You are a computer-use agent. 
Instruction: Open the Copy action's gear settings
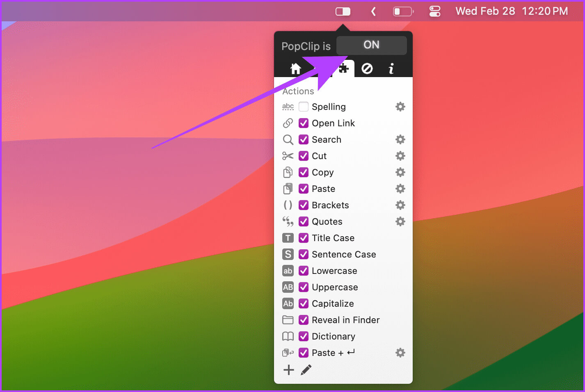click(x=400, y=172)
